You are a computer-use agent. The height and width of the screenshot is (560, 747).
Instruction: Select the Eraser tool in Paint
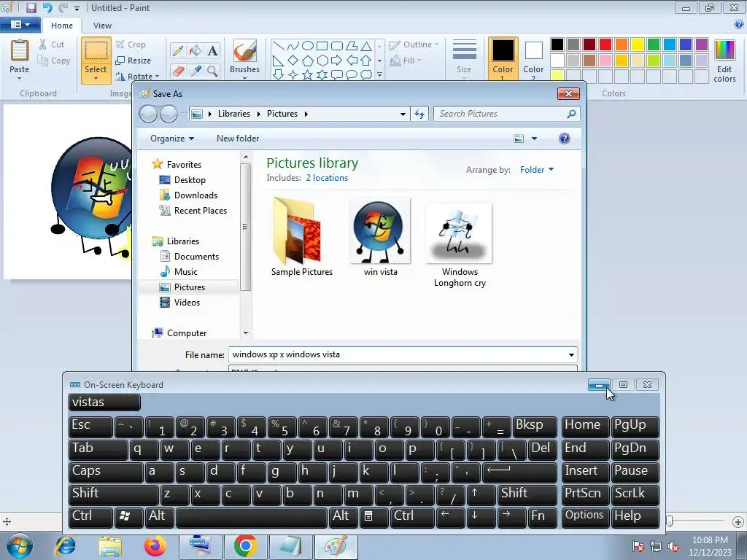[x=178, y=71]
